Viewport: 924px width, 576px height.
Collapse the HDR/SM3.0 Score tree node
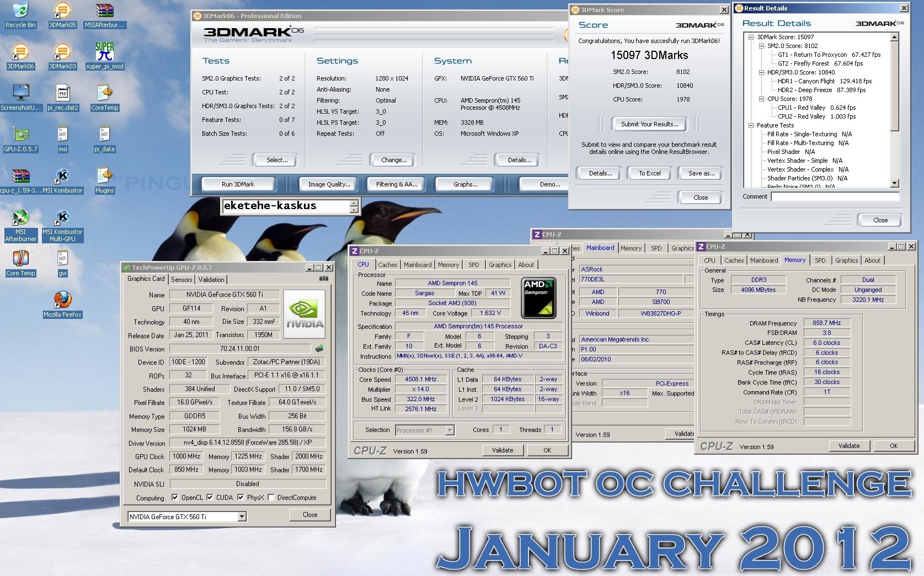click(761, 72)
